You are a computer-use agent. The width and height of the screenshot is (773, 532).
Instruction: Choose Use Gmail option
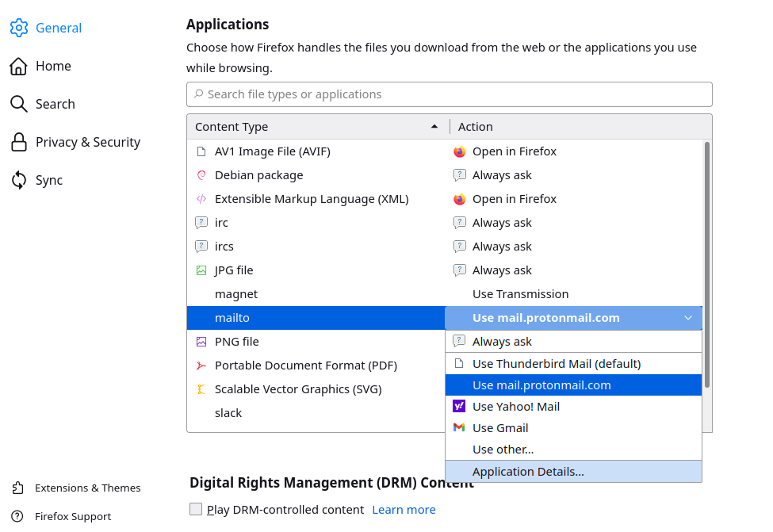pos(573,428)
